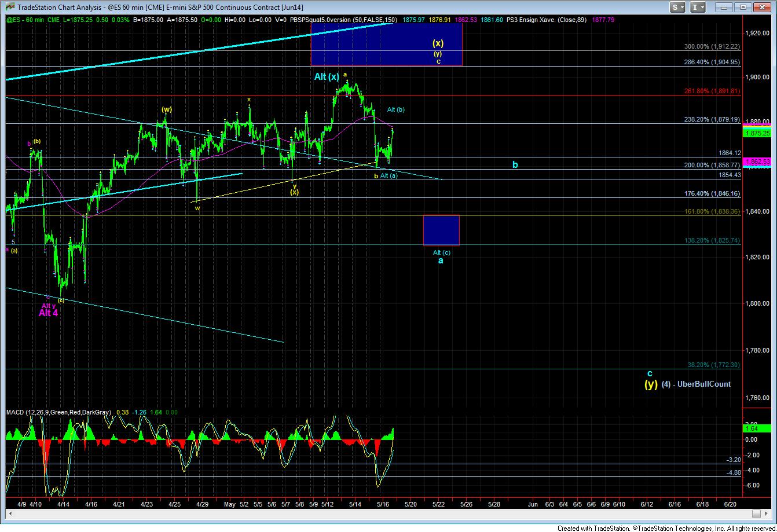
Task: Click the right arrow of horizontal scrollbar
Action: (767, 513)
